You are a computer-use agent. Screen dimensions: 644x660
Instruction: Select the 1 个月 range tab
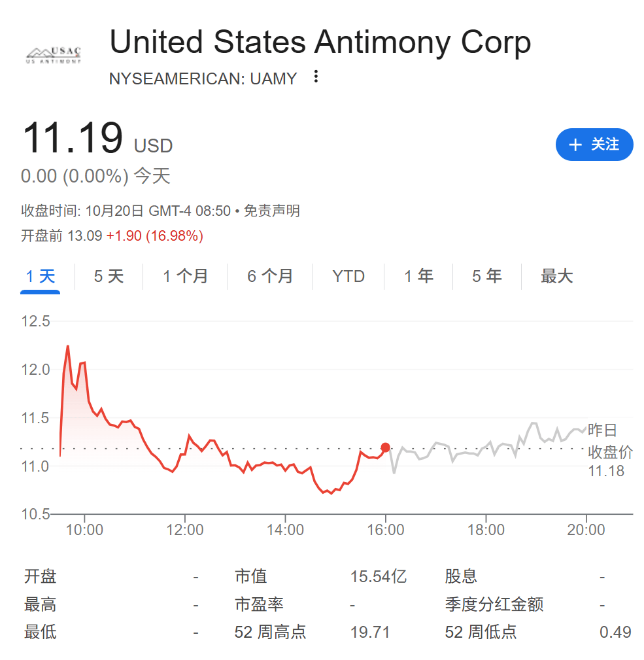[185, 277]
